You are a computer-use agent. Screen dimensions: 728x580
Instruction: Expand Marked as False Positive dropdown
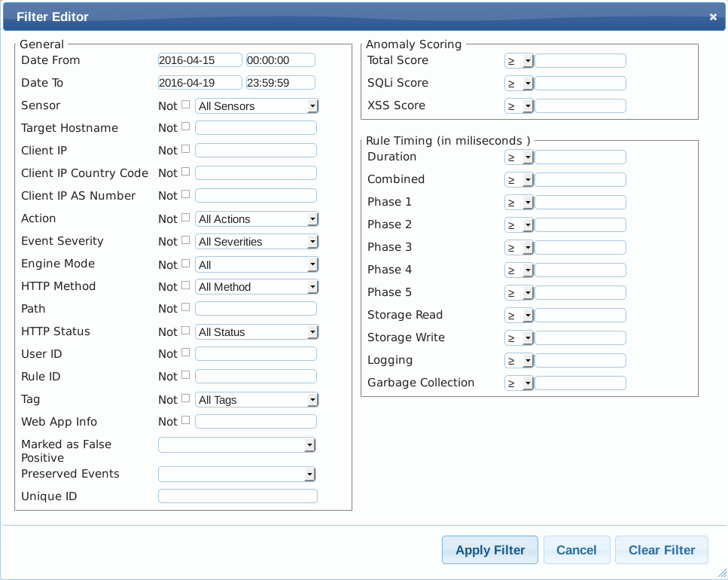[x=236, y=445]
